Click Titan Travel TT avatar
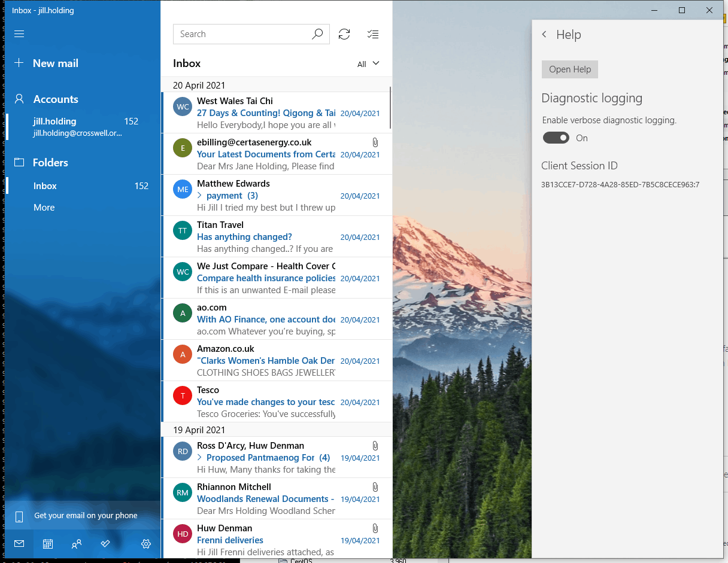This screenshot has width=728, height=563. click(183, 230)
